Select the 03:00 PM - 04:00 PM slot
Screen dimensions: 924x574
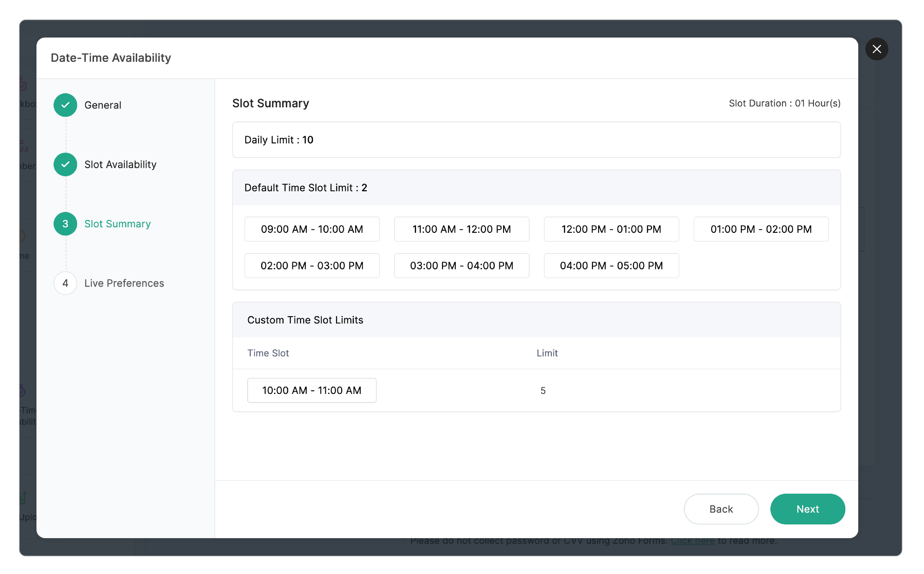point(462,265)
